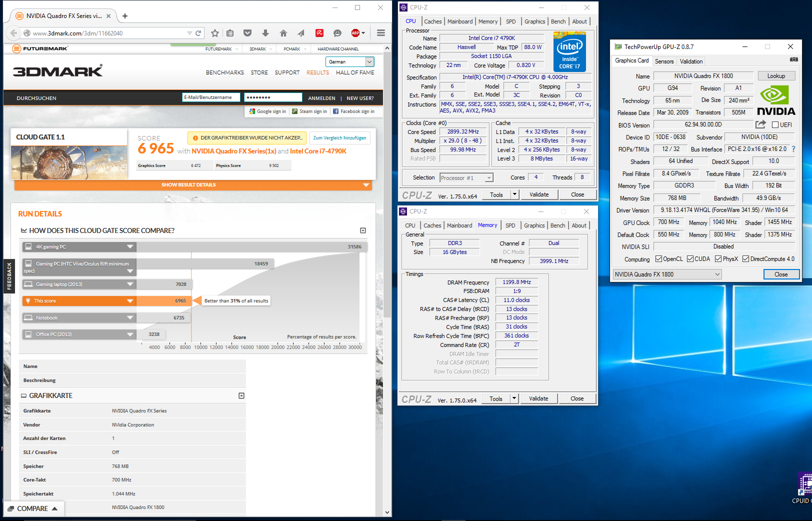The width and height of the screenshot is (812, 521).
Task: Bookmark this page with the star icon
Action: coord(215,33)
